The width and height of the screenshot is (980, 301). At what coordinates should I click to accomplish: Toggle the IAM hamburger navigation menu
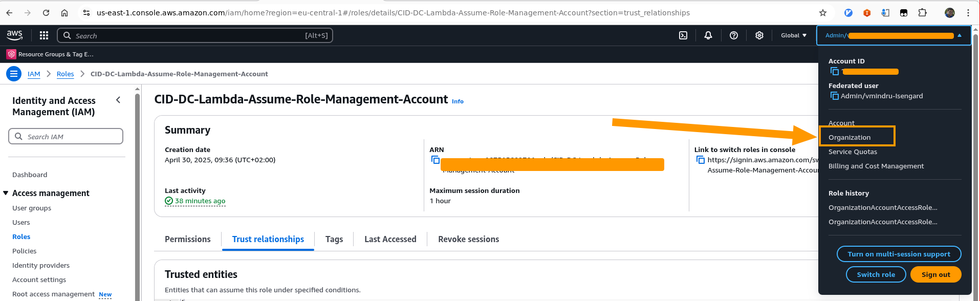(14, 74)
